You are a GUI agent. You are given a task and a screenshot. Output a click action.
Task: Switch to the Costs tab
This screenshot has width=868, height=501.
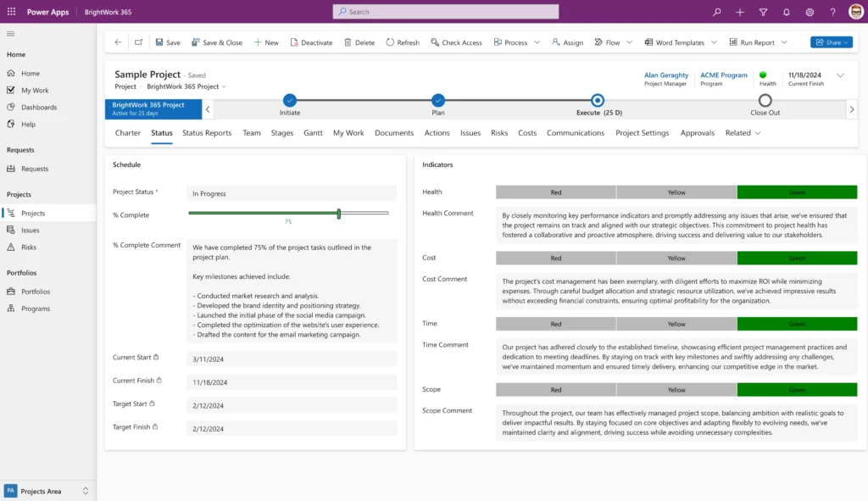tap(527, 133)
